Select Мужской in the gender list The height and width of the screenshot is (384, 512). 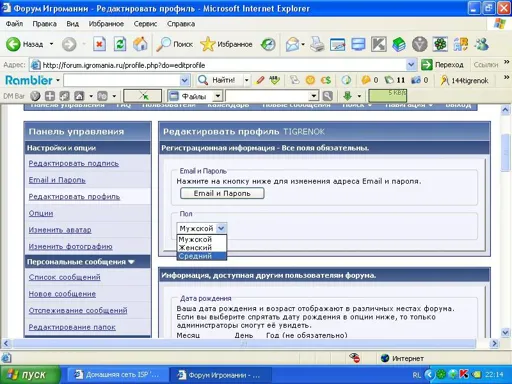pos(201,239)
